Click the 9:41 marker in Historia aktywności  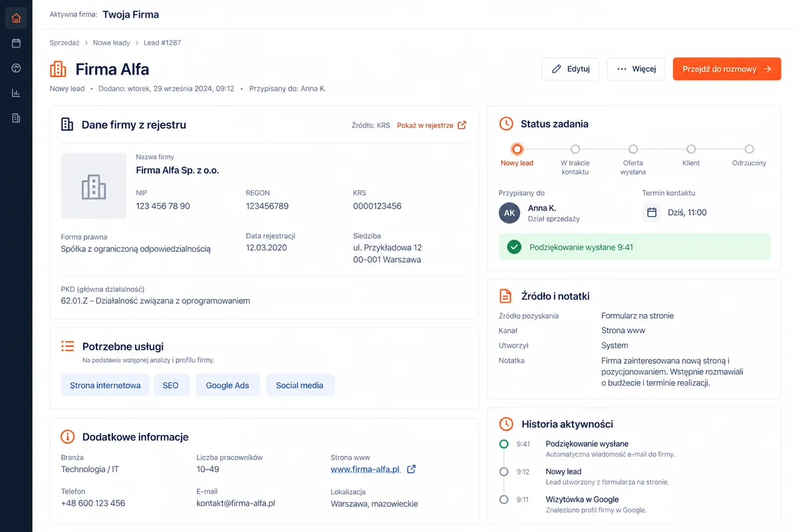click(504, 444)
